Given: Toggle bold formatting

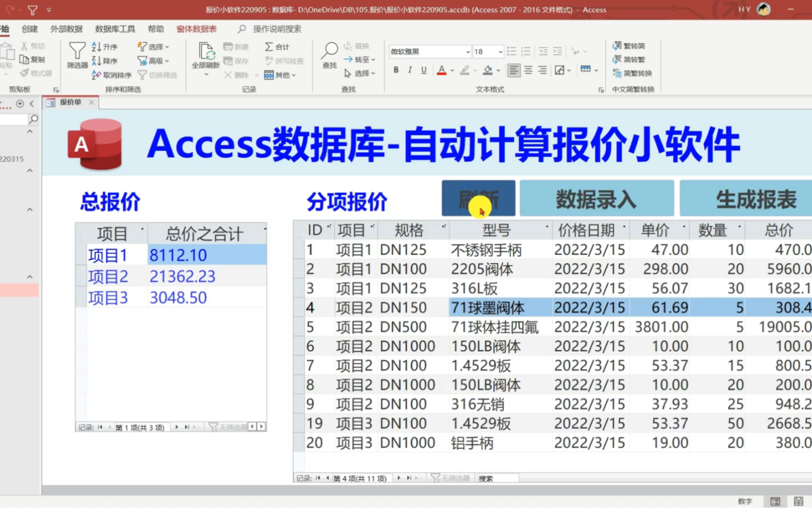Looking at the screenshot, I should 395,70.
